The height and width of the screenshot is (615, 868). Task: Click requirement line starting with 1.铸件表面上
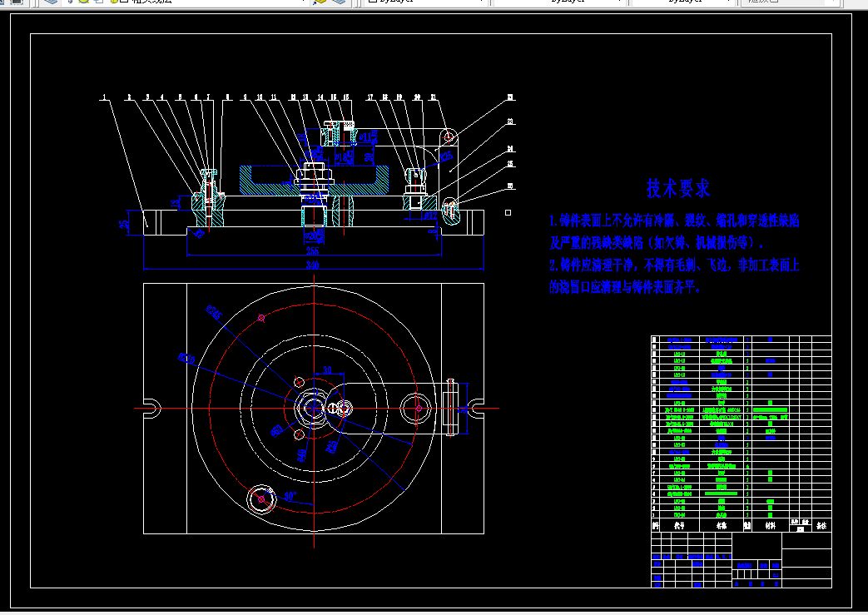[674, 221]
